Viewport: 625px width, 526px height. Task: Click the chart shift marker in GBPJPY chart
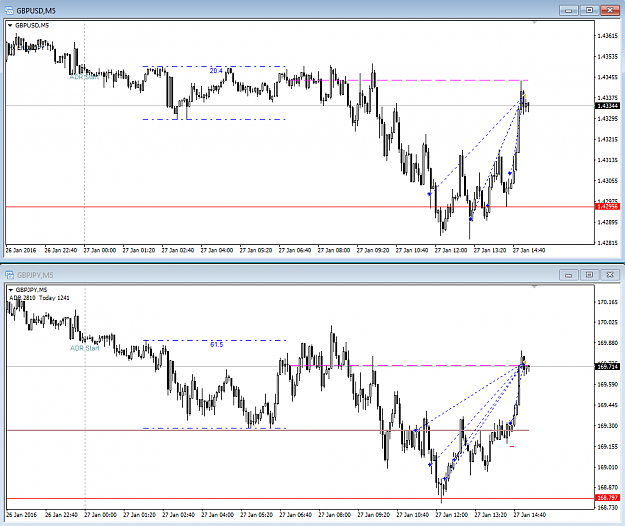535,287
